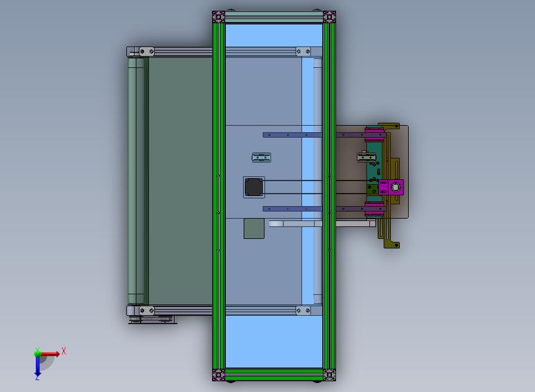Screen dimensions: 535x392
Task: Select the light blue glass panel at frame bottom
Action: (274, 341)
